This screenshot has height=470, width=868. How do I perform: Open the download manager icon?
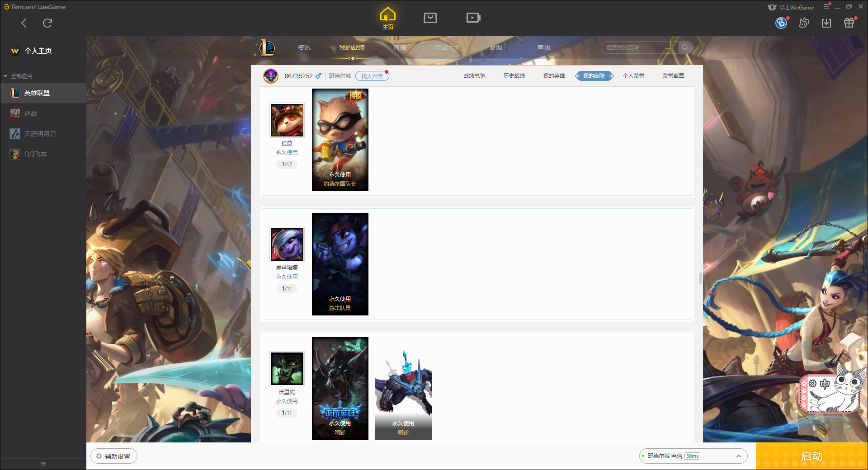click(x=826, y=23)
